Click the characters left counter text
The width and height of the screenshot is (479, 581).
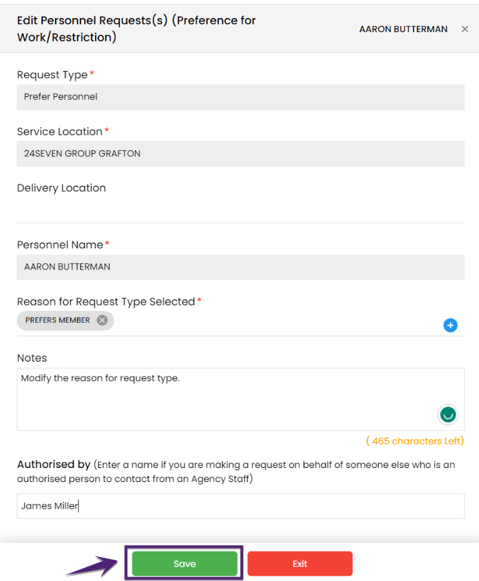[x=415, y=441]
